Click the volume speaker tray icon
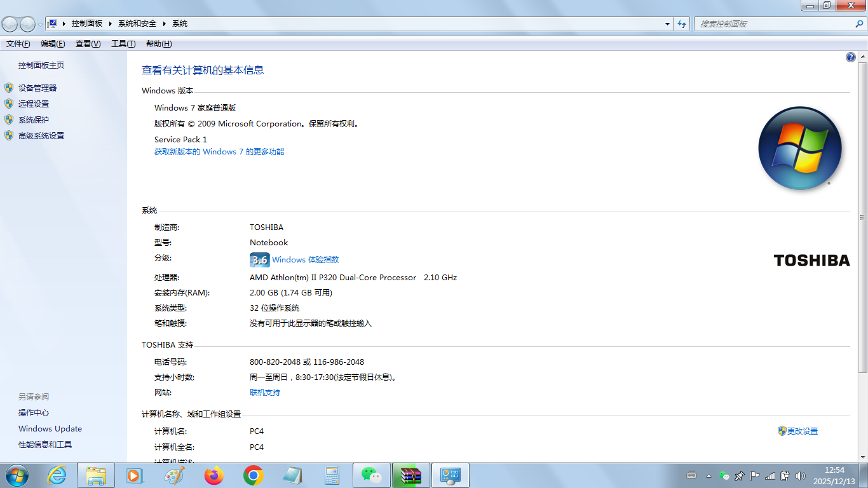Screen dimensions: 868x488 click(800, 475)
